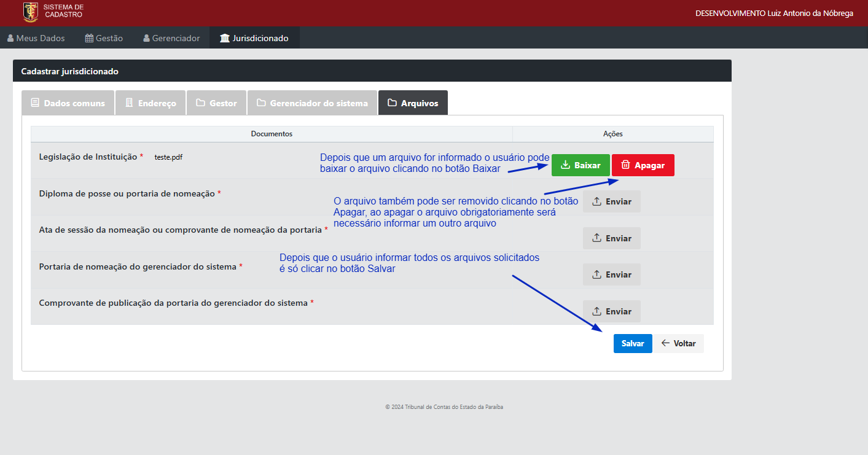Switch to the Gestor tab
The image size is (868, 455).
click(216, 103)
